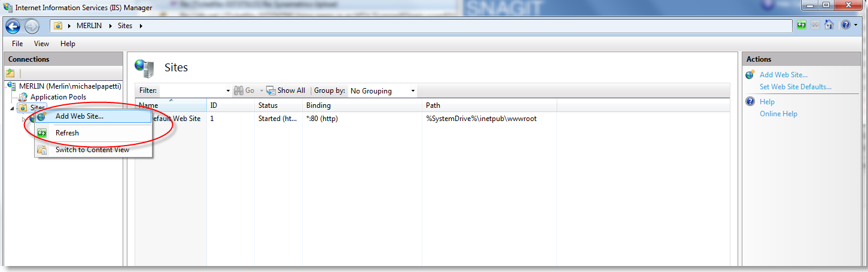Click the IIS Manager title bar icon

click(8, 8)
